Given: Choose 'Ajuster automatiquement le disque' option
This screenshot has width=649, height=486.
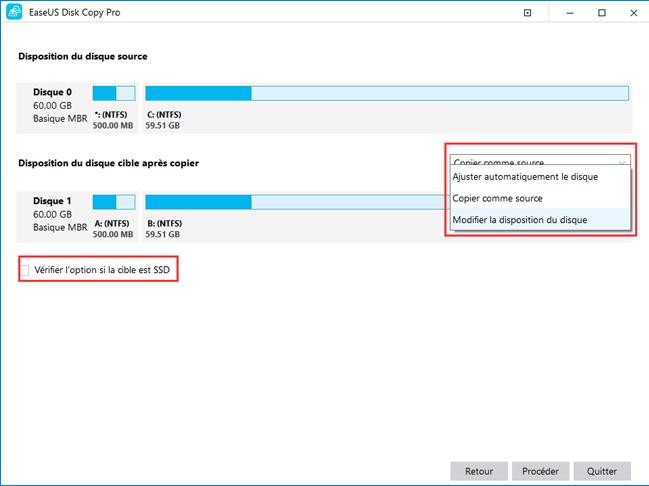Looking at the screenshot, I should coord(540,177).
